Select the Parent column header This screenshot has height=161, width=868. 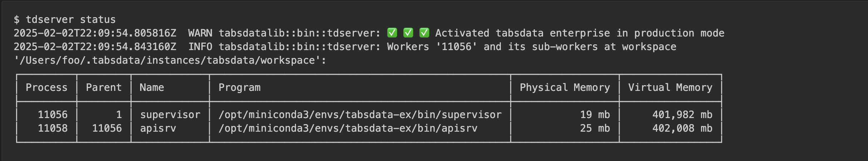[x=104, y=88]
